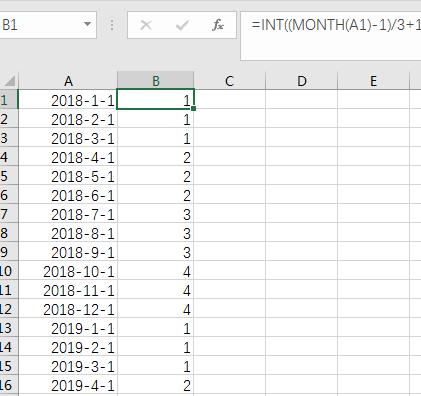Select column E header
Screen dimensions: 421x396
[x=373, y=81]
